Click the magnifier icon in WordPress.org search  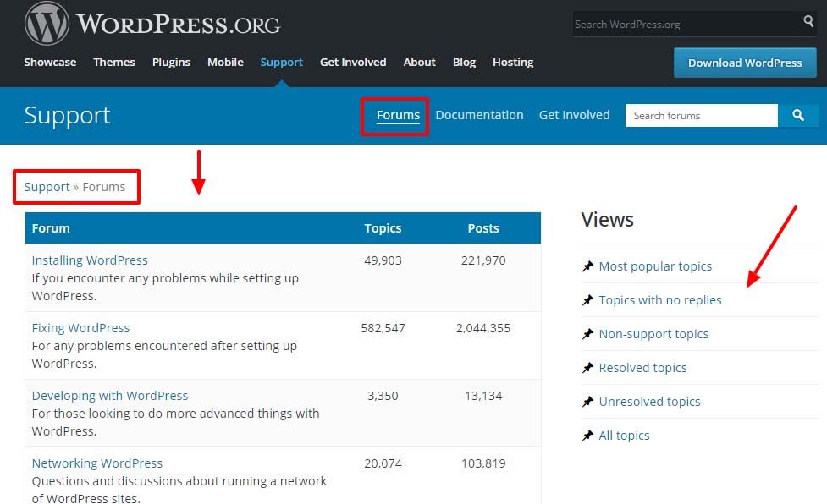click(808, 22)
